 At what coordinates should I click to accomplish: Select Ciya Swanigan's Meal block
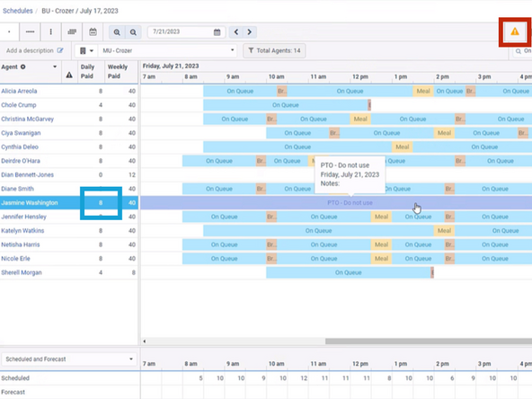(x=444, y=133)
